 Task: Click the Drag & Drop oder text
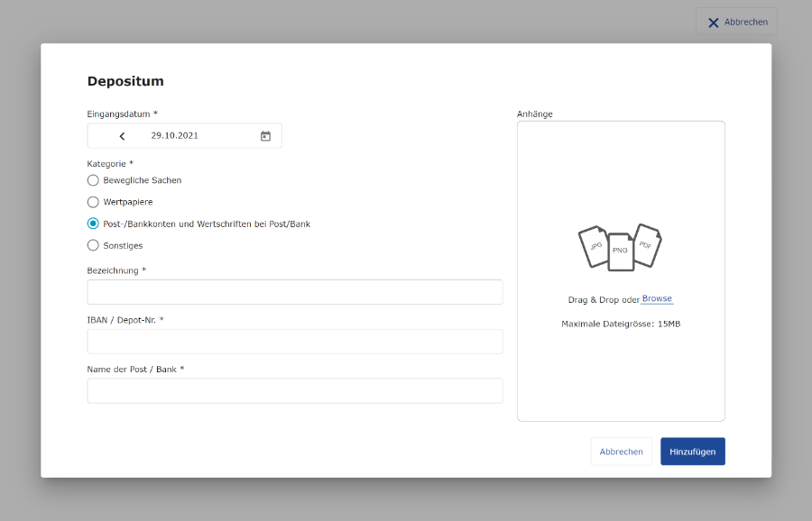[x=604, y=299]
